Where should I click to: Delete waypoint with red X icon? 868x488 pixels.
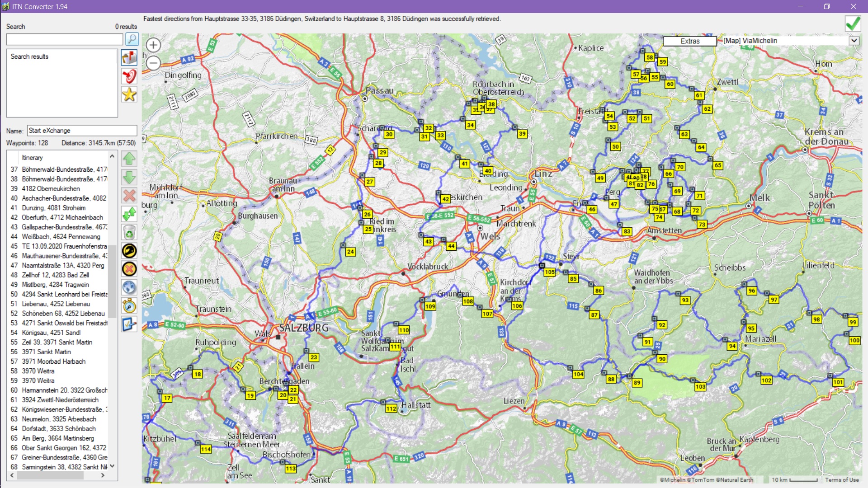(129, 196)
